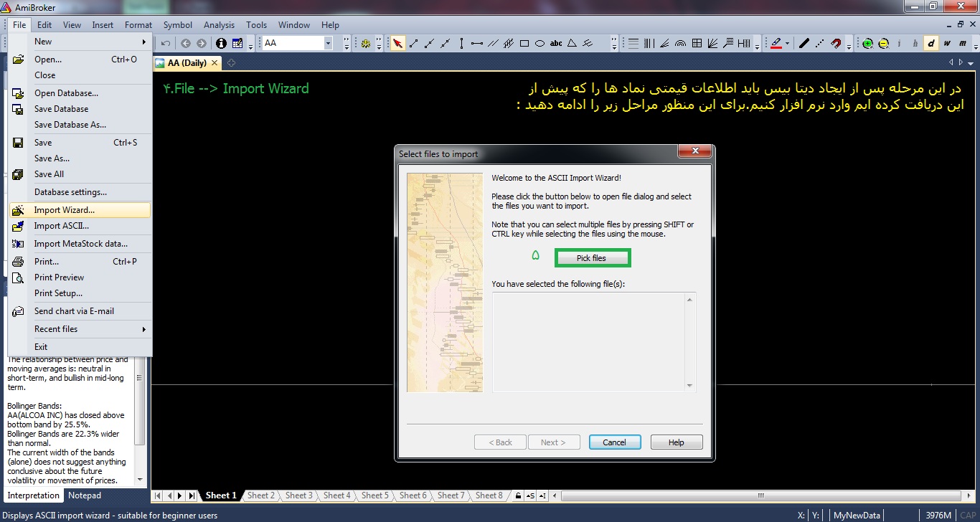Pick the Ellipse drawing tool
This screenshot has width=980, height=522.
[x=540, y=43]
